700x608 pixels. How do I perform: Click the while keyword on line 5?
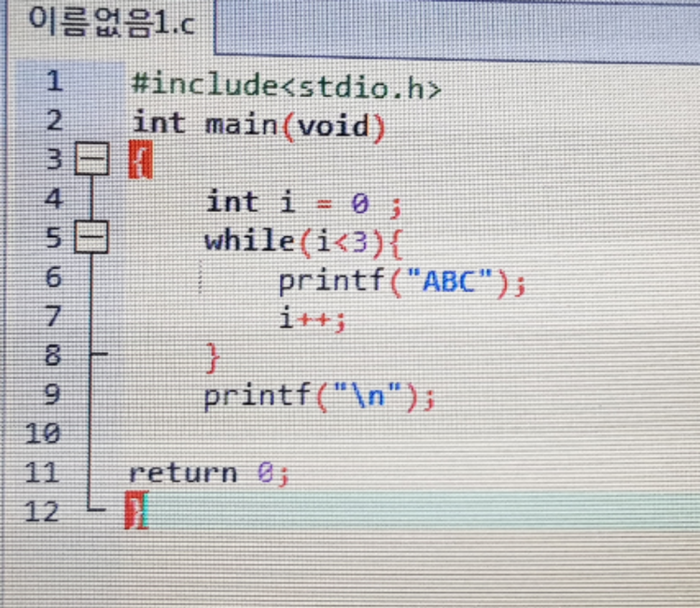coord(248,241)
